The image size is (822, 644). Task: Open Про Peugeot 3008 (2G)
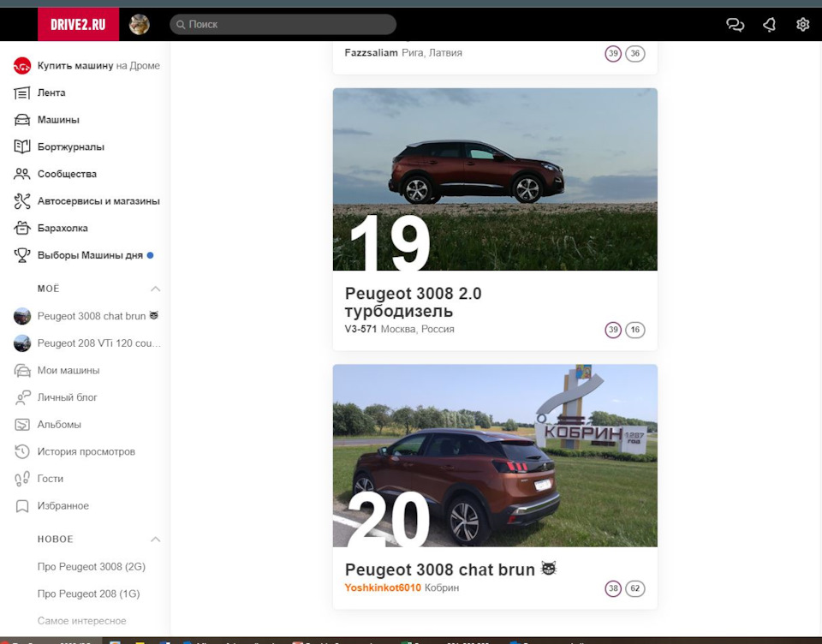(92, 566)
